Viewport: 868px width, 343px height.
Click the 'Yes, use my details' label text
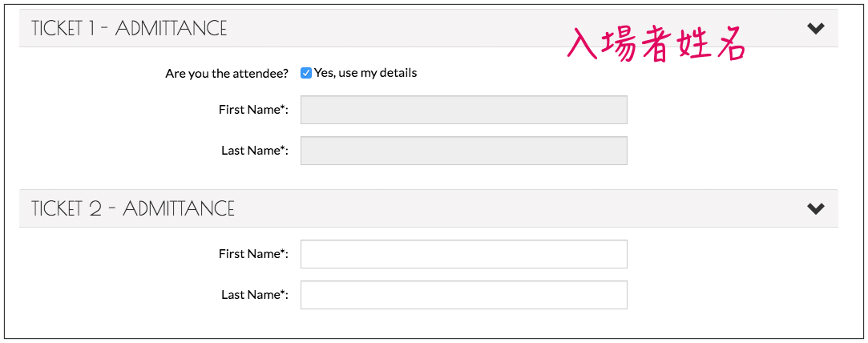365,73
